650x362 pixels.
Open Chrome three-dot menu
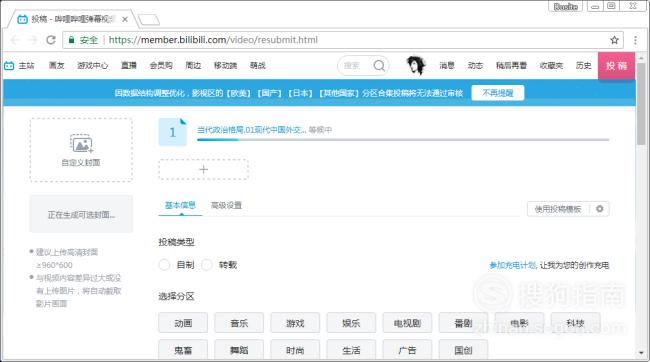point(635,40)
